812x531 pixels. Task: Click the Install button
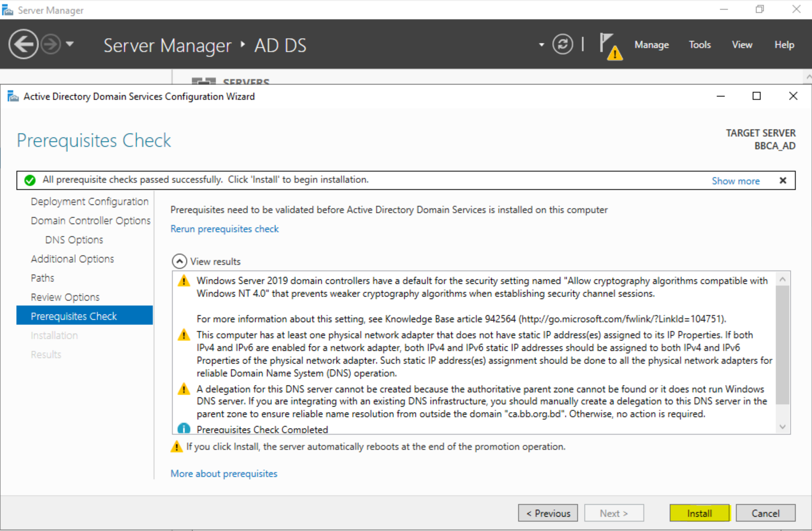699,513
